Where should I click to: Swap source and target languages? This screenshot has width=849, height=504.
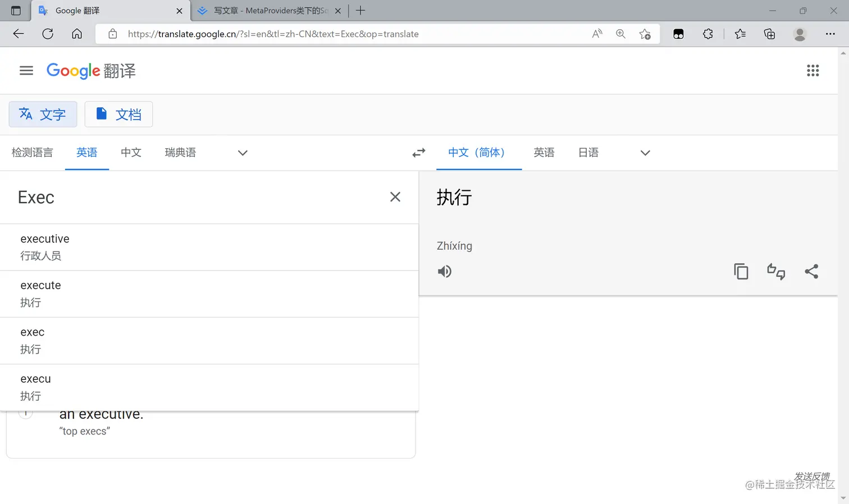[419, 153]
